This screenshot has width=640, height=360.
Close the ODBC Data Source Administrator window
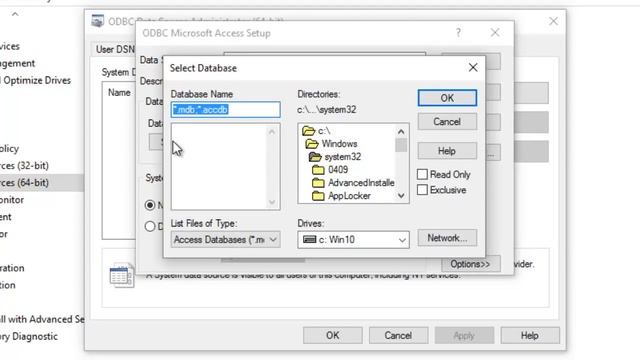pyautogui.click(x=553, y=21)
